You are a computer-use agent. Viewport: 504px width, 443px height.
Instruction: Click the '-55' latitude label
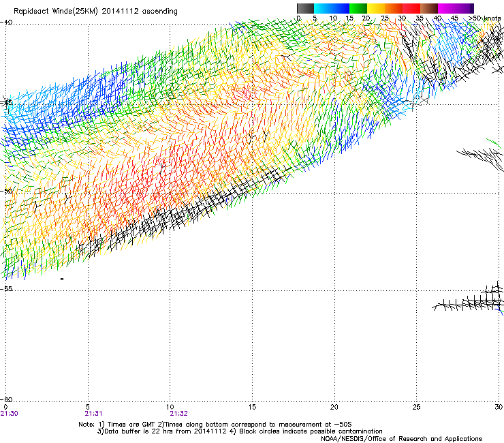[x=6, y=289]
